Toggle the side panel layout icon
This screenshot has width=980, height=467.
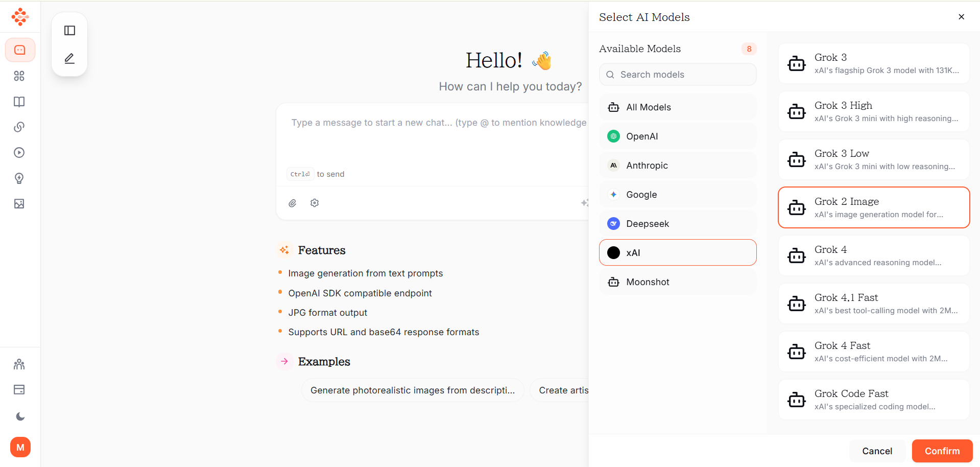[x=70, y=31]
